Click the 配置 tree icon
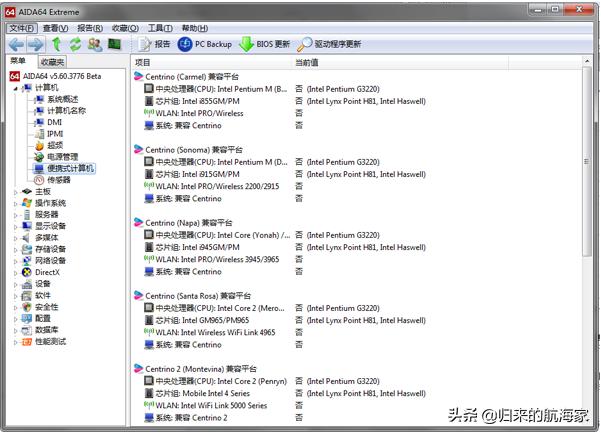This screenshot has height=435, width=601. [x=26, y=318]
